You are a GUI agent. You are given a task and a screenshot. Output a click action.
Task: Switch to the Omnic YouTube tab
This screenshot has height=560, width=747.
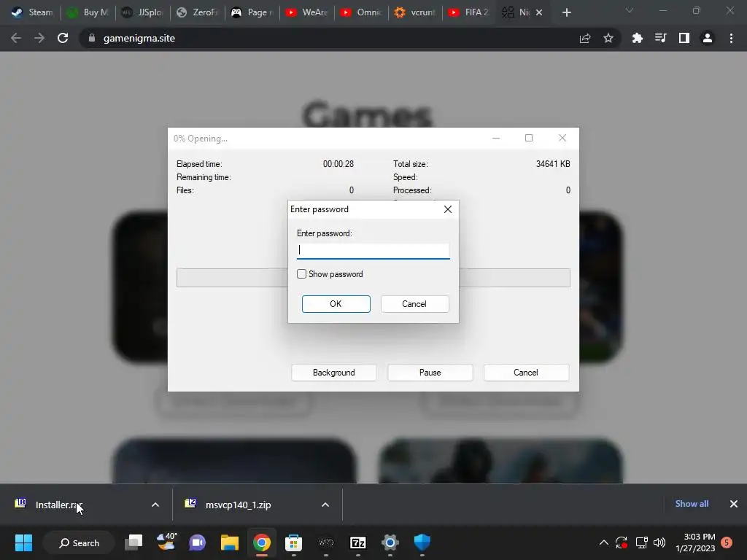pos(361,12)
